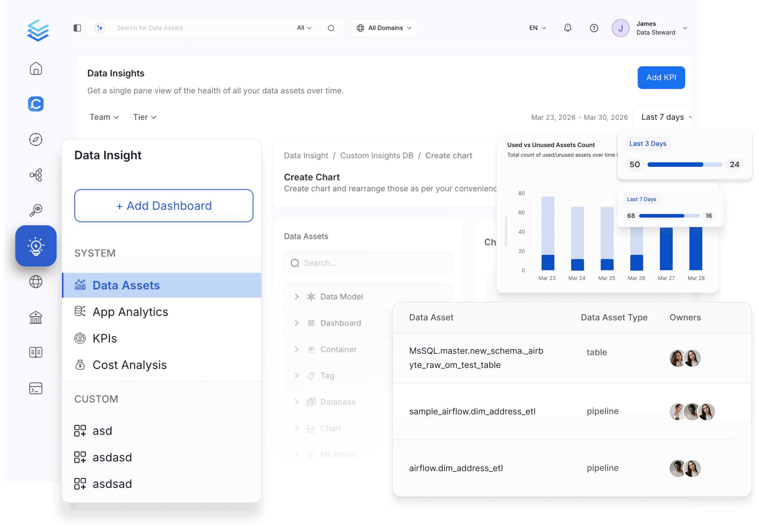Select Data Assets menu item
759x532 pixels.
click(x=162, y=285)
